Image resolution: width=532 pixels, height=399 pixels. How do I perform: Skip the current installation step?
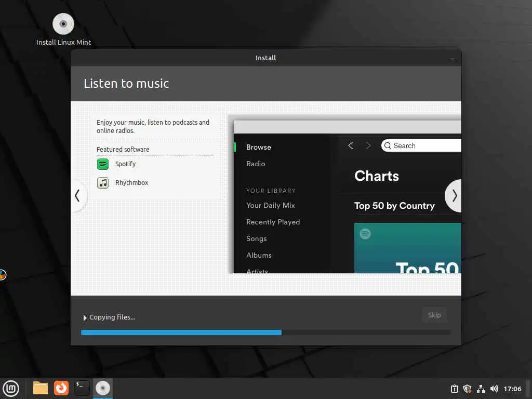click(x=434, y=315)
